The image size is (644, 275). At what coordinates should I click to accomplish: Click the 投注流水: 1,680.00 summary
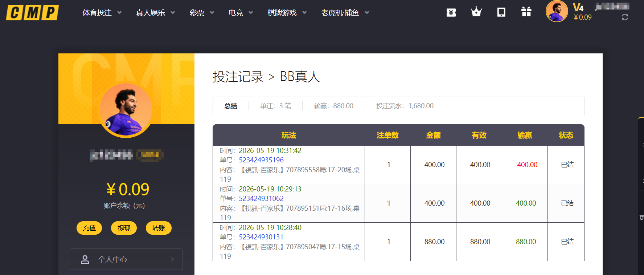point(405,106)
